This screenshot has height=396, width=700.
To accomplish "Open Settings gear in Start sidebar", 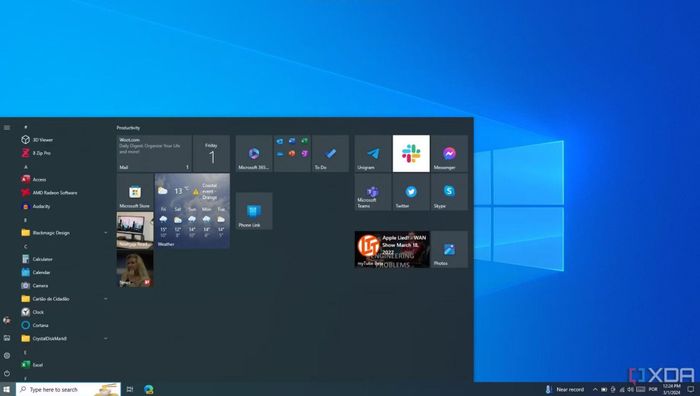I will point(7,355).
